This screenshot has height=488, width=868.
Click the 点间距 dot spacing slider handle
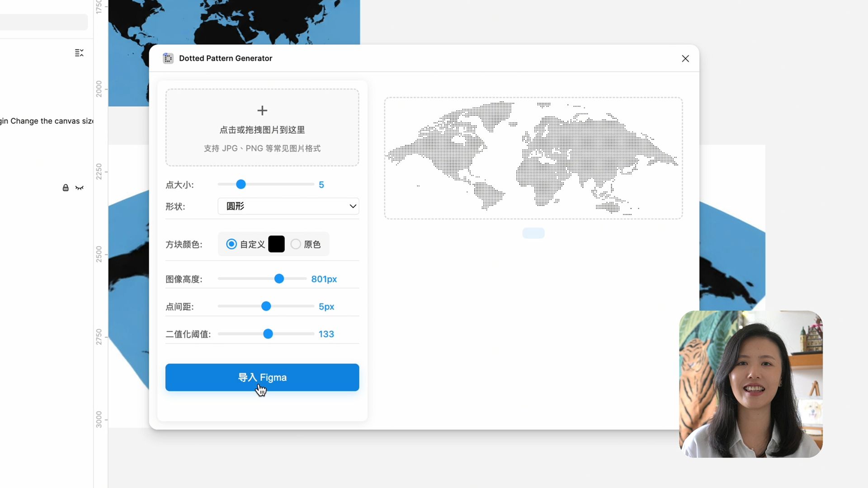coord(266,306)
